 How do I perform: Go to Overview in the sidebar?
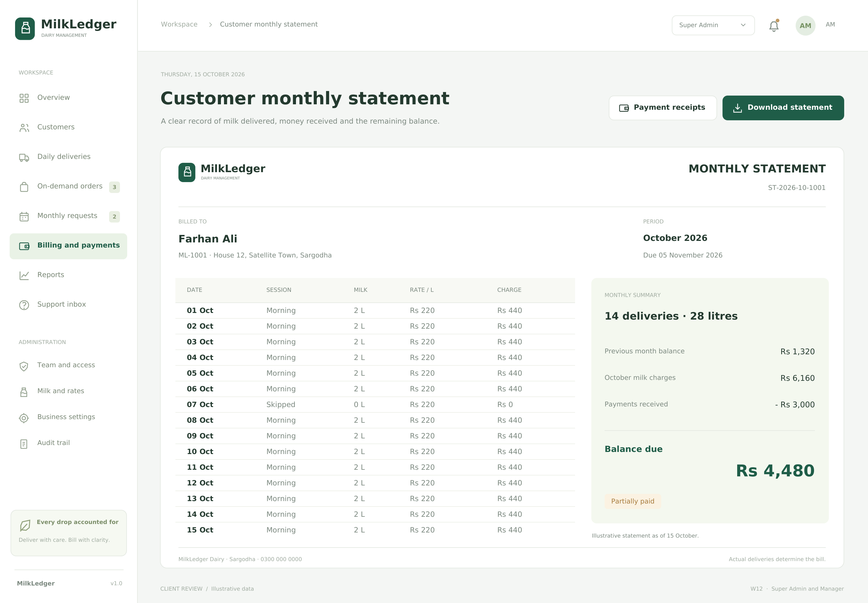point(68,98)
